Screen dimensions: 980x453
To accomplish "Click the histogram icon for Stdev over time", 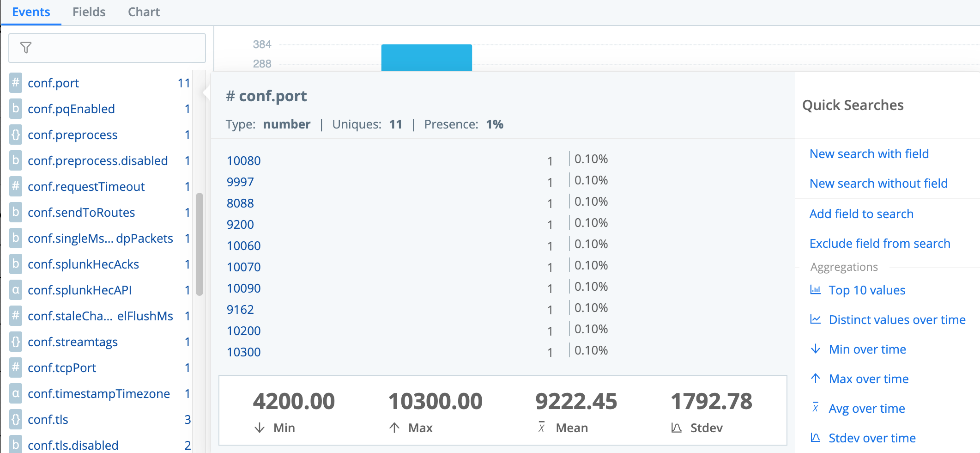I will (x=816, y=438).
